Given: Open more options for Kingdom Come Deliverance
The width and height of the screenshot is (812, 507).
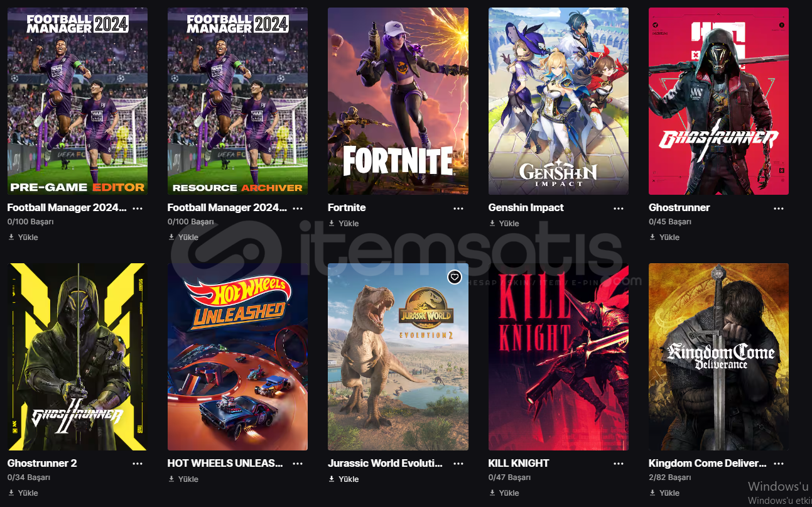Looking at the screenshot, I should [779, 464].
